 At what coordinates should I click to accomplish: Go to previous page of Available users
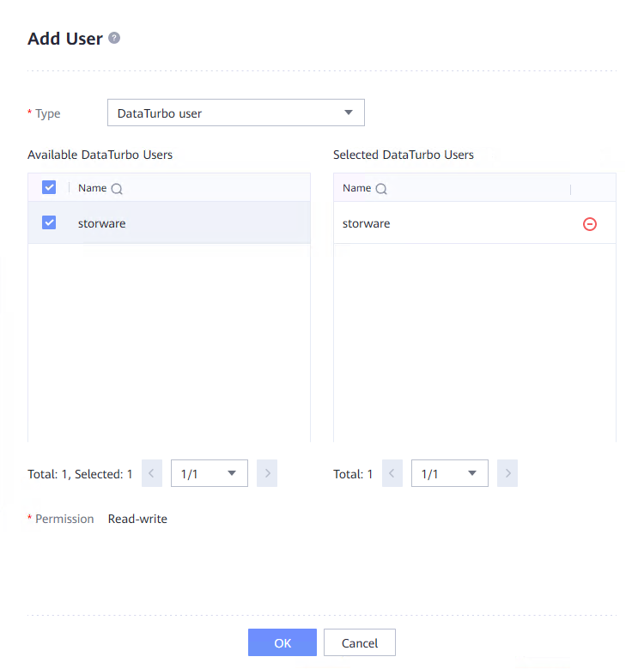click(x=152, y=473)
